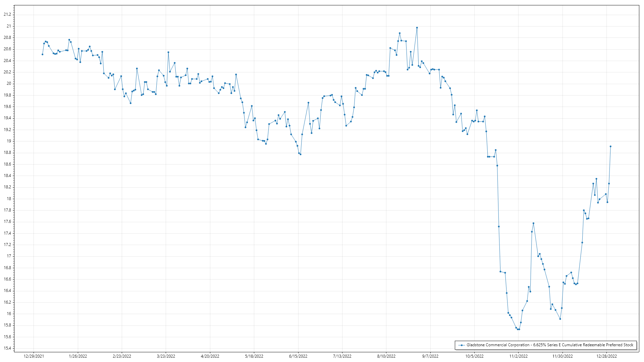The height and width of the screenshot is (362, 644).
Task: Click the 12/28/2022 x-axis date label
Action: coord(606,356)
